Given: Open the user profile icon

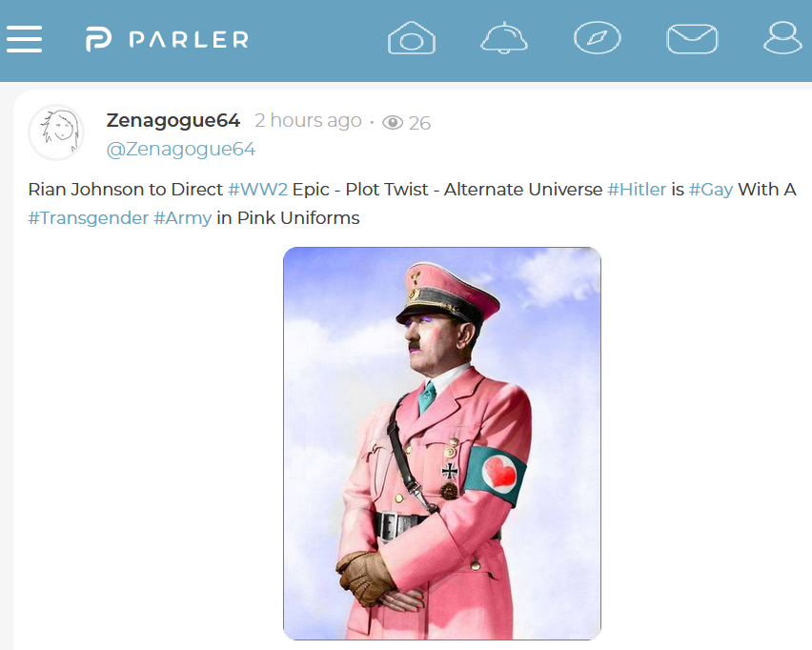Looking at the screenshot, I should point(782,37).
